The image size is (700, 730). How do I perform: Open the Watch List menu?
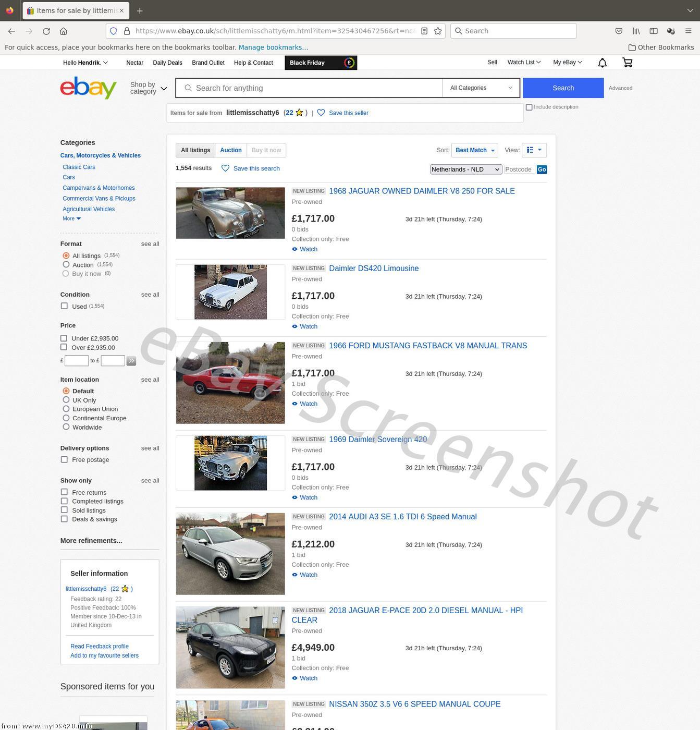[523, 63]
